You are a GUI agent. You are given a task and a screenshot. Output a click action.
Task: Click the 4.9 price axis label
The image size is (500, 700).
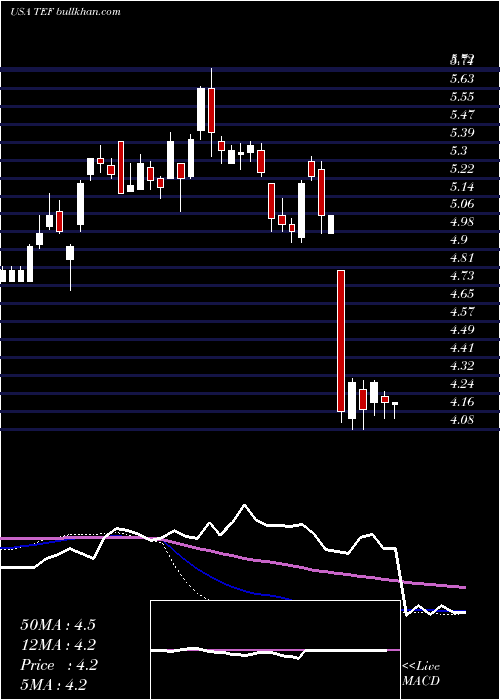coord(459,240)
